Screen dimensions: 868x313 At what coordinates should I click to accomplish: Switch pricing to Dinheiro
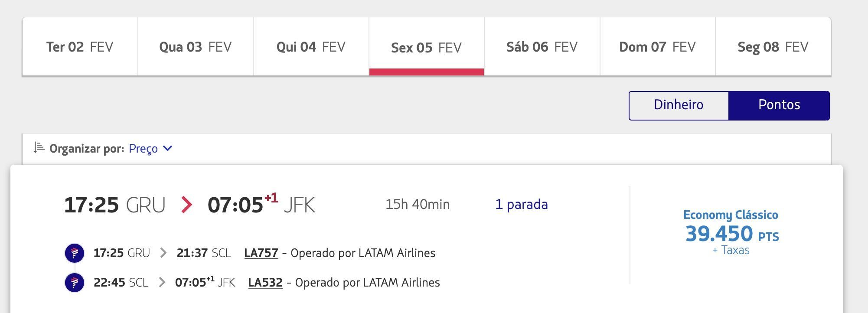679,105
